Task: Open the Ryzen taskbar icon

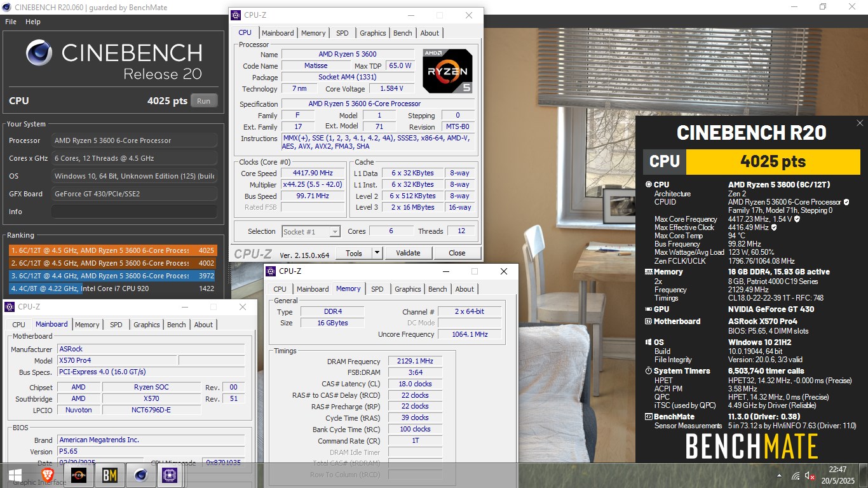Action: tap(78, 475)
